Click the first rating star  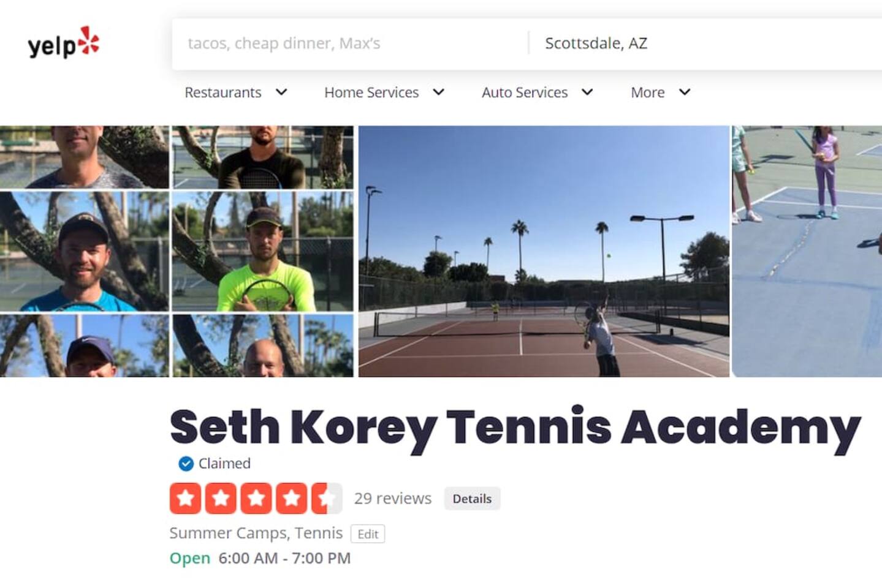pyautogui.click(x=185, y=498)
